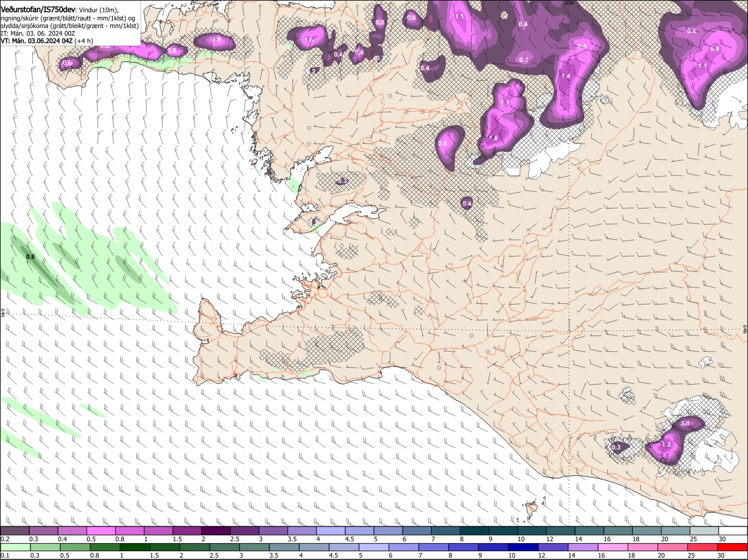Viewport: 748px width, 560px height.
Task: Click the 'slydda/snjókoma' legend description line
Action: (70, 26)
